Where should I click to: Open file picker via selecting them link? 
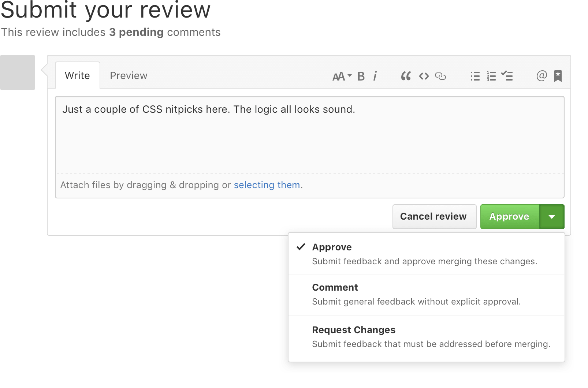[x=267, y=185]
